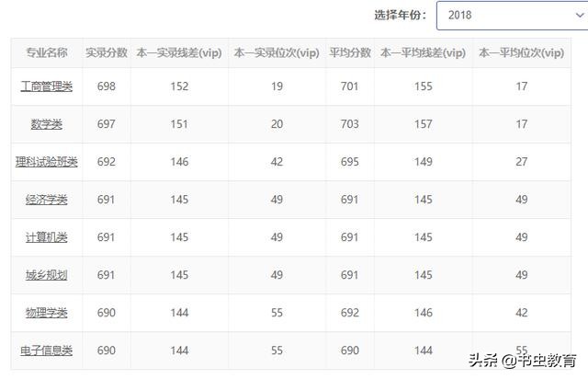Viewport: 588px width, 379px height.
Task: Open the 物理学类 major link
Action: tap(47, 313)
